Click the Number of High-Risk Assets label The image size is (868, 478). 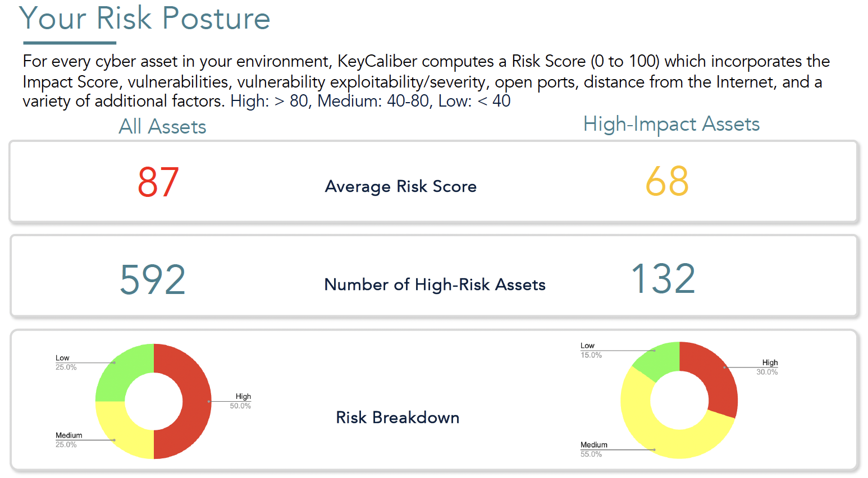[x=435, y=284]
